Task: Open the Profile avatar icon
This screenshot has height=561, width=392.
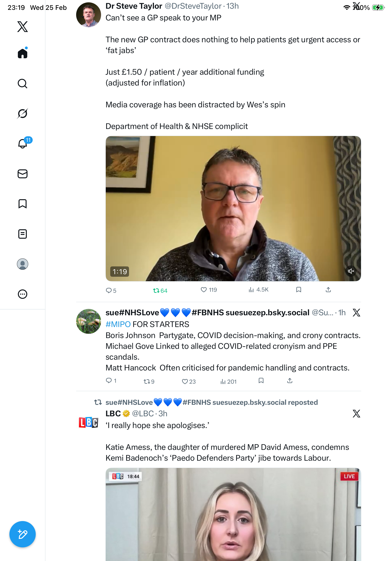Action: [23, 264]
